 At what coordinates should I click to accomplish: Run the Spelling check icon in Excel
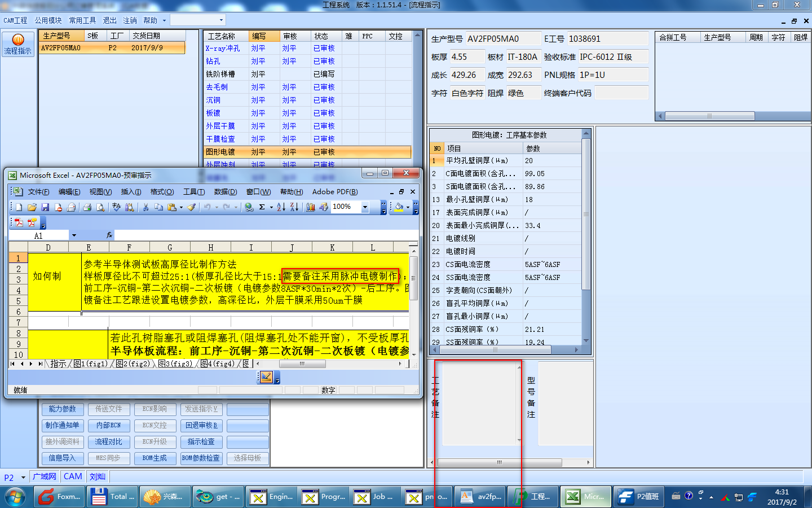coord(117,207)
